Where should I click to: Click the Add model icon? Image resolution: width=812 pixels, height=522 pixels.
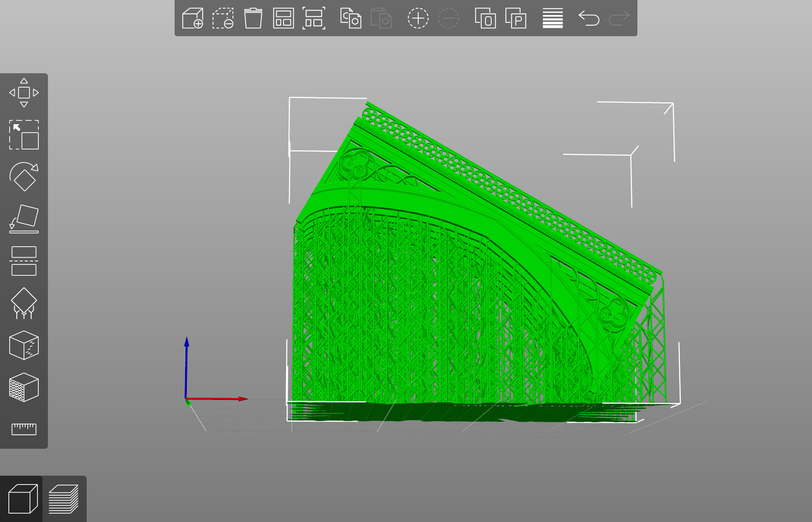pyautogui.click(x=193, y=19)
